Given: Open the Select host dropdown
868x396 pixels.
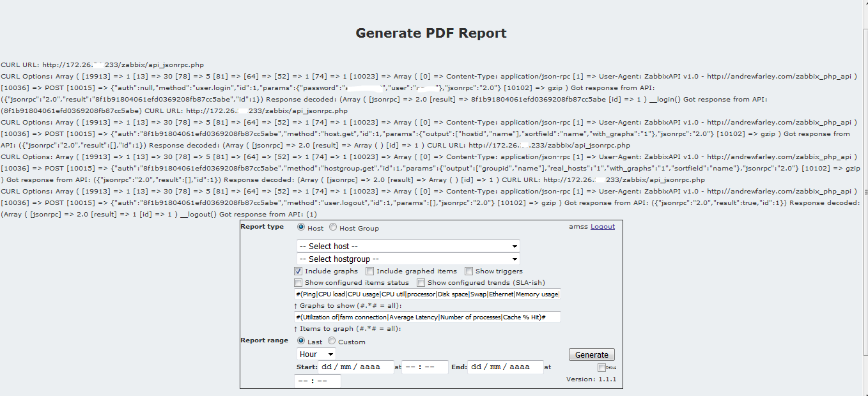Looking at the screenshot, I should pos(408,246).
